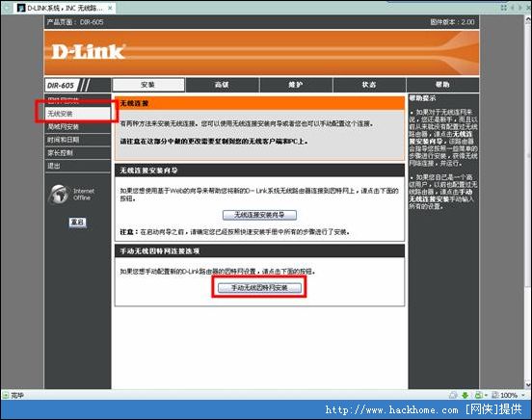Switch to the 安装 tab

(148, 85)
